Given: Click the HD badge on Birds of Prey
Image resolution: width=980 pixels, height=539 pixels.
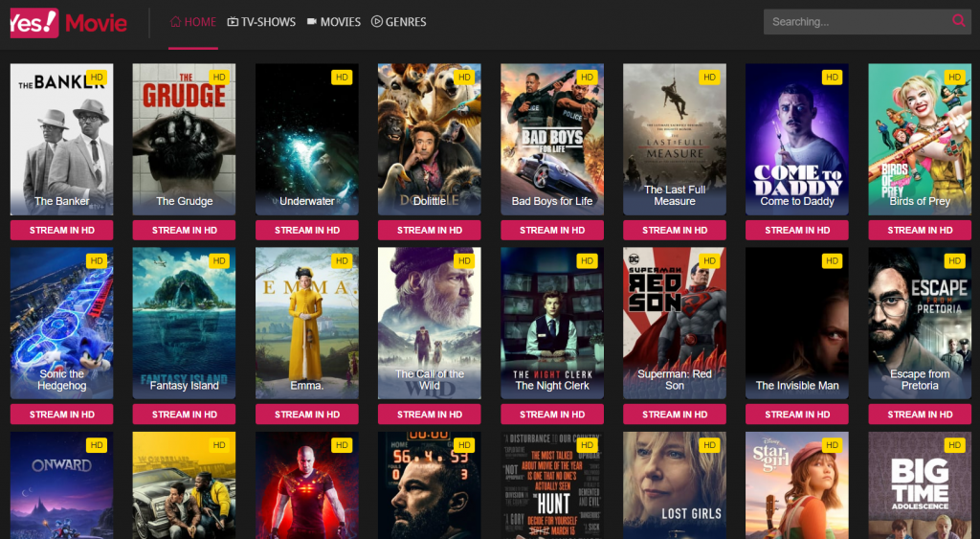Looking at the screenshot, I should pos(954,77).
